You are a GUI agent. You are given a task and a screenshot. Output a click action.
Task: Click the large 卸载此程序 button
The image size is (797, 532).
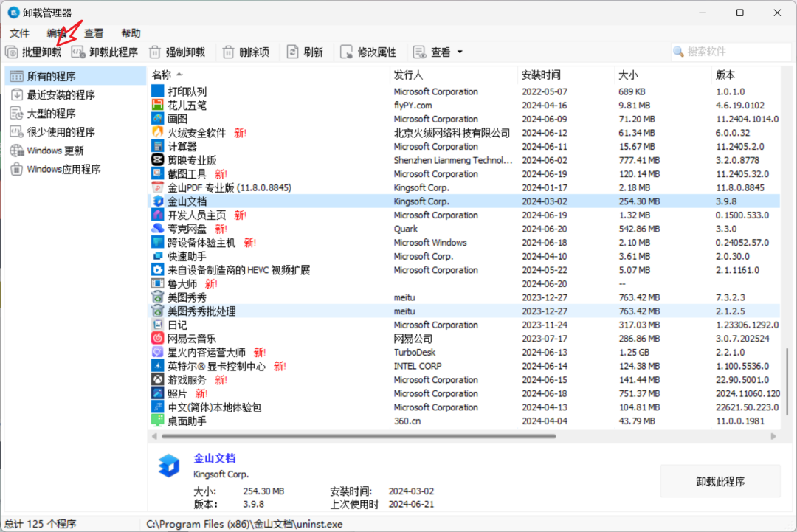tap(720, 481)
